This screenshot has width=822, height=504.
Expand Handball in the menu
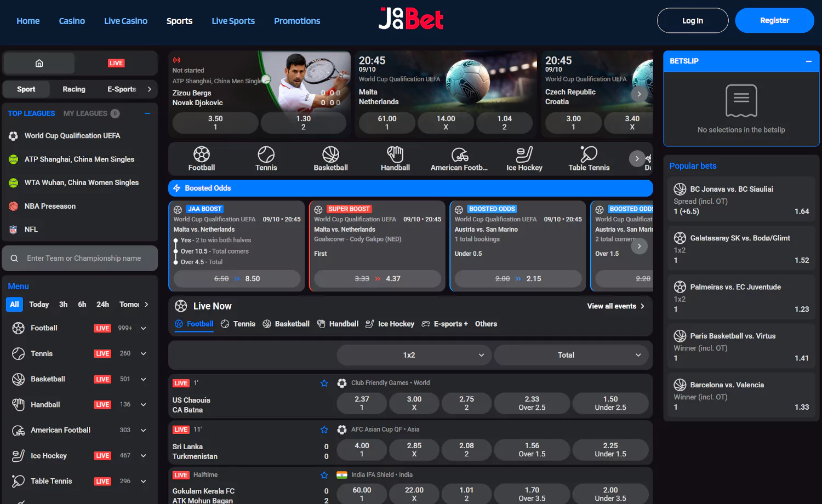pos(144,405)
